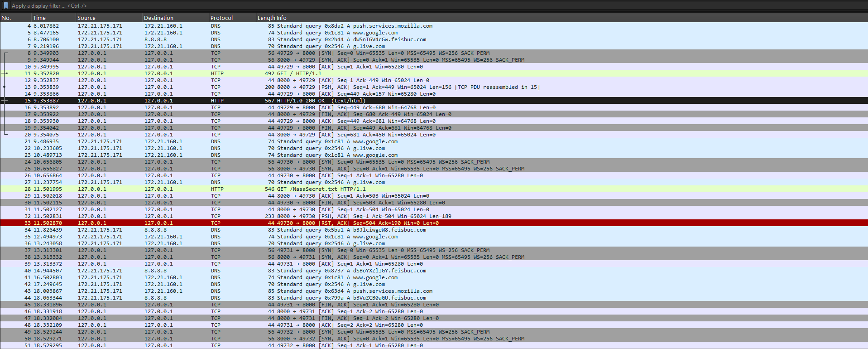The width and height of the screenshot is (868, 349).
Task: Select packet 28 GET /NasaSecret.txt request
Action: point(434,189)
